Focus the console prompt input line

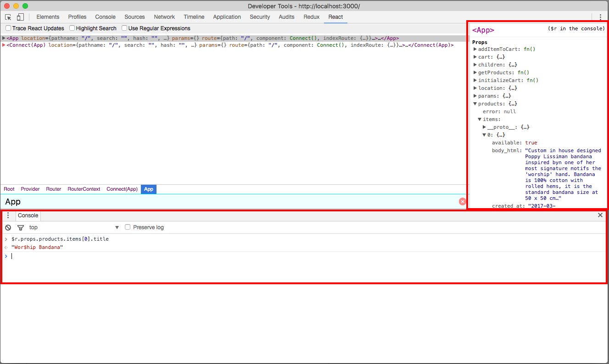point(307,256)
